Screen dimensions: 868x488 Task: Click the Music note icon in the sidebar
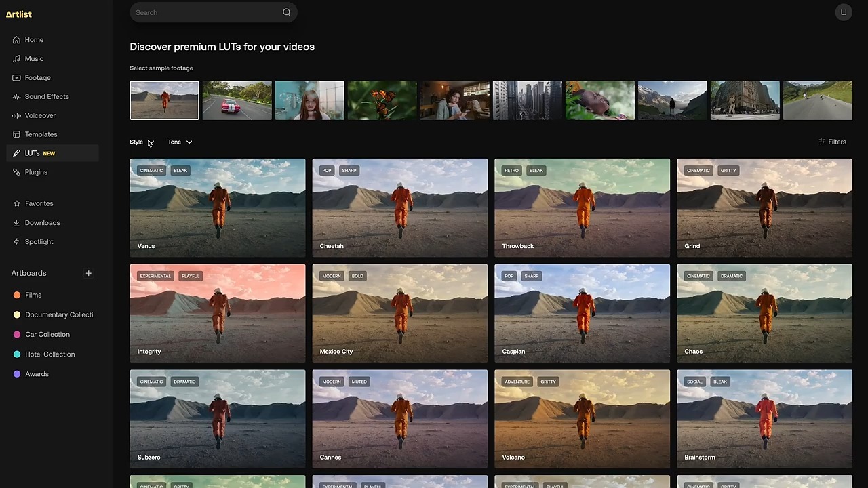click(16, 59)
